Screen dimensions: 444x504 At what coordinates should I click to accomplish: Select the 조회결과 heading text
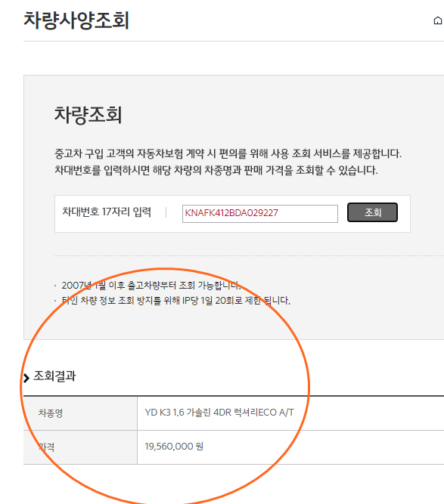point(54,376)
